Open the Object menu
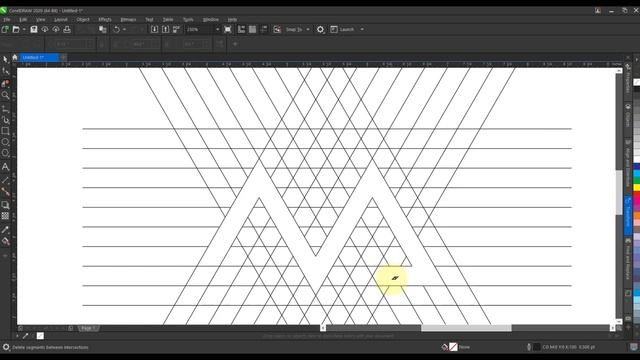Viewport: 640px width, 360px height. (83, 20)
